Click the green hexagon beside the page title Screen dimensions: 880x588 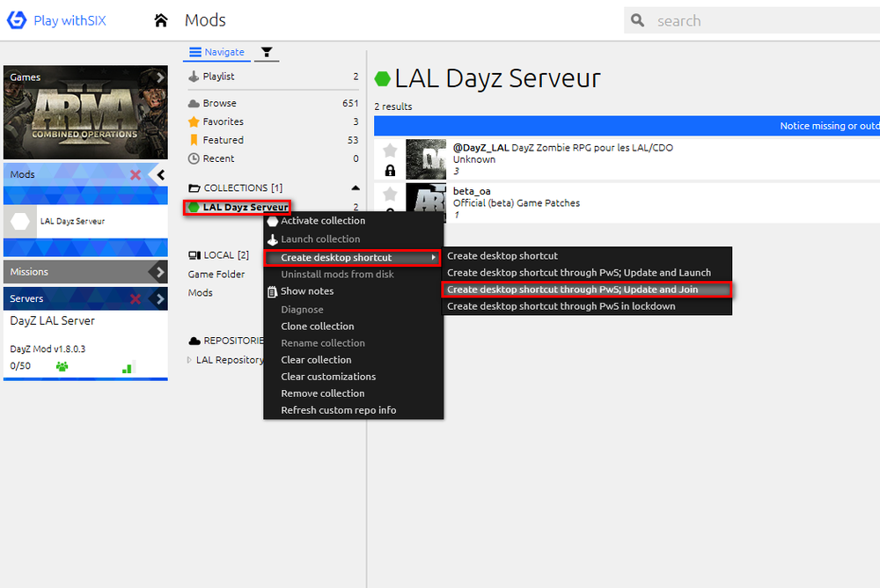383,78
